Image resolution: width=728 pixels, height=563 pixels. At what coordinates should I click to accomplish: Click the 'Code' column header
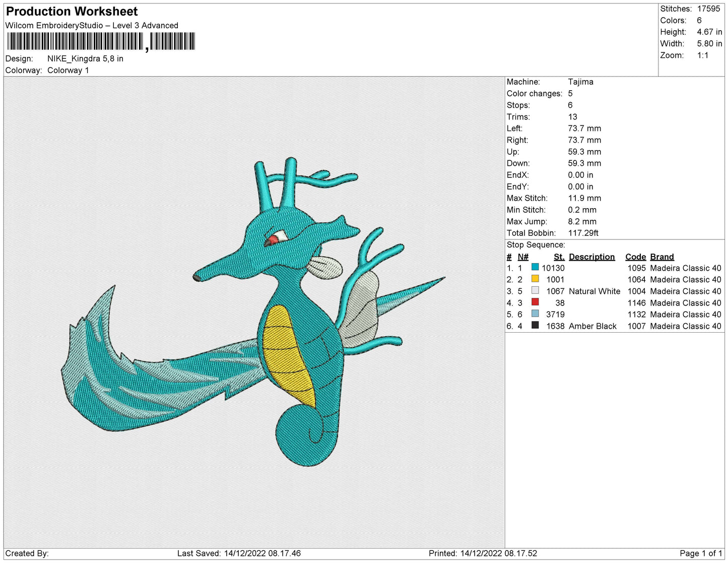tap(635, 257)
